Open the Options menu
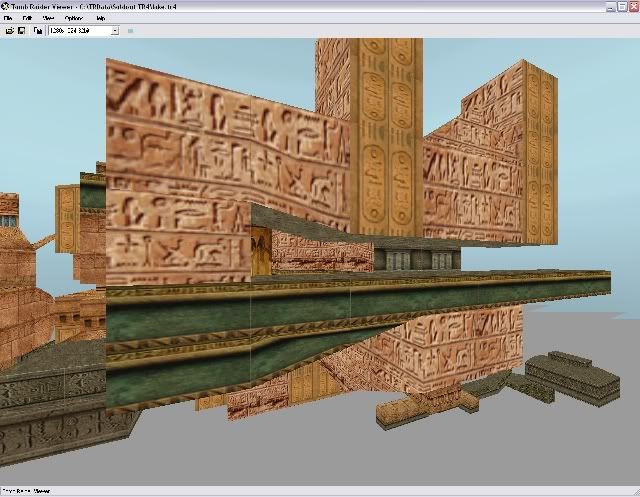 coord(74,18)
